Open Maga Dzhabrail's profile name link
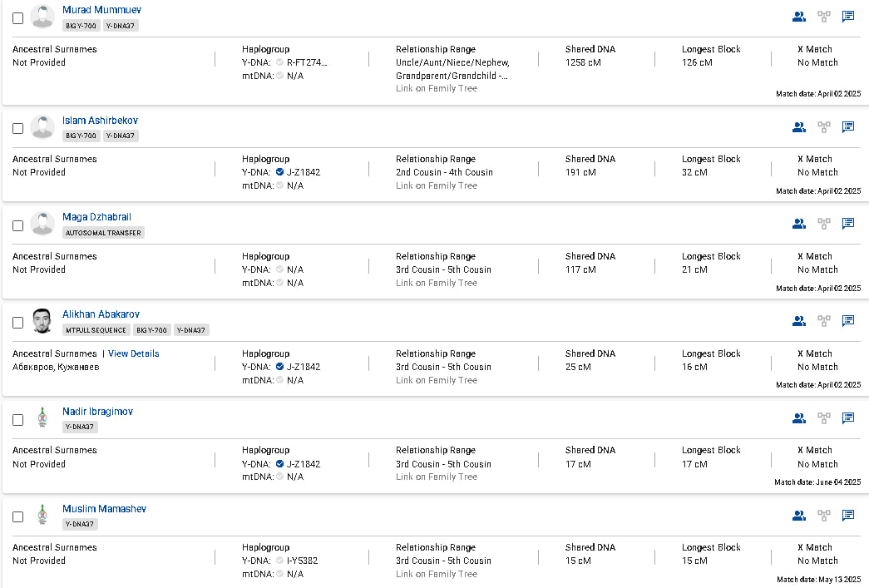This screenshot has width=869, height=588. click(96, 217)
